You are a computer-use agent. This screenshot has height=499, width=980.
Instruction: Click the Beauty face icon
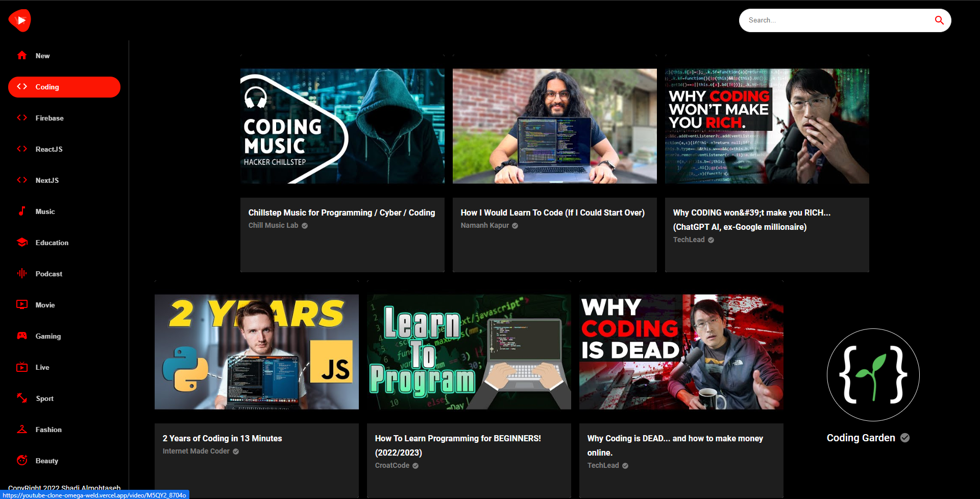tap(22, 461)
